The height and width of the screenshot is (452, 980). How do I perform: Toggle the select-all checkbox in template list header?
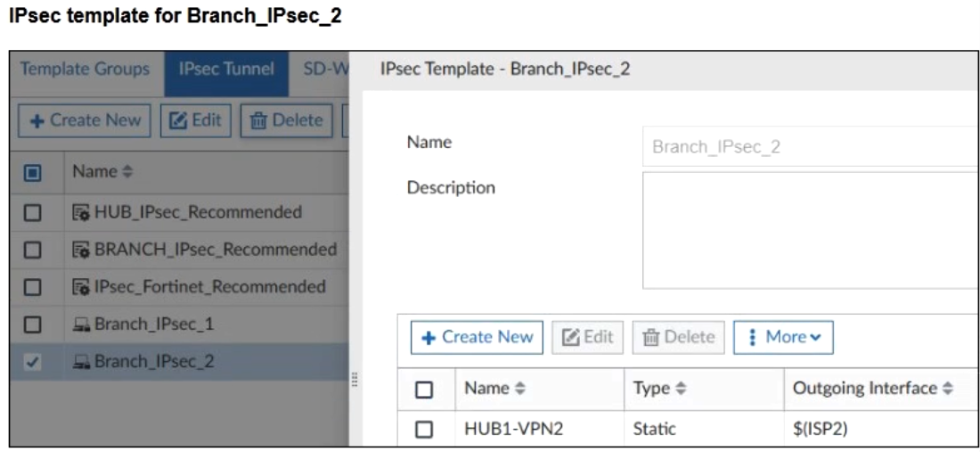32,172
